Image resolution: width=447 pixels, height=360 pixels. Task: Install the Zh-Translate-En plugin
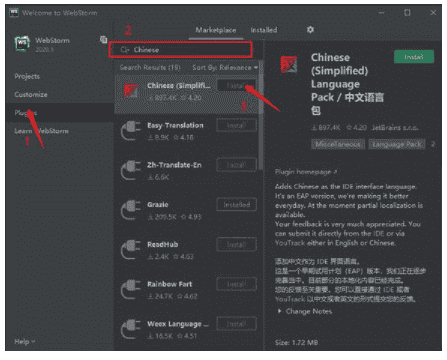click(237, 165)
